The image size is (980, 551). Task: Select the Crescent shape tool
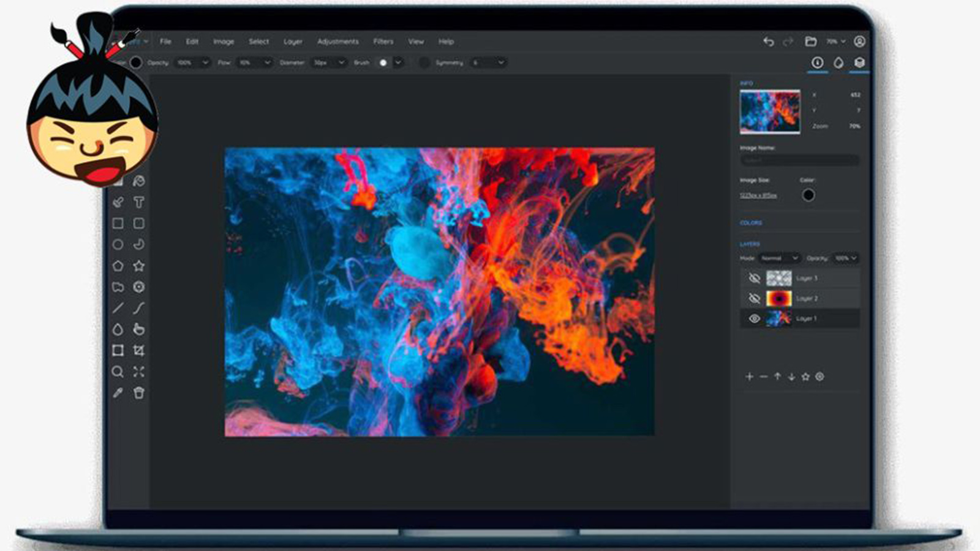[x=139, y=244]
